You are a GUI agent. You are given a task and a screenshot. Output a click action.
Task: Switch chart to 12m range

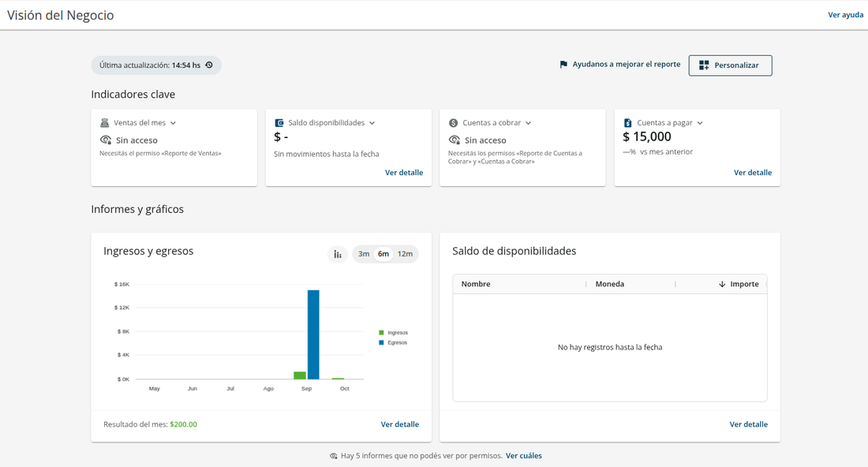coord(405,254)
